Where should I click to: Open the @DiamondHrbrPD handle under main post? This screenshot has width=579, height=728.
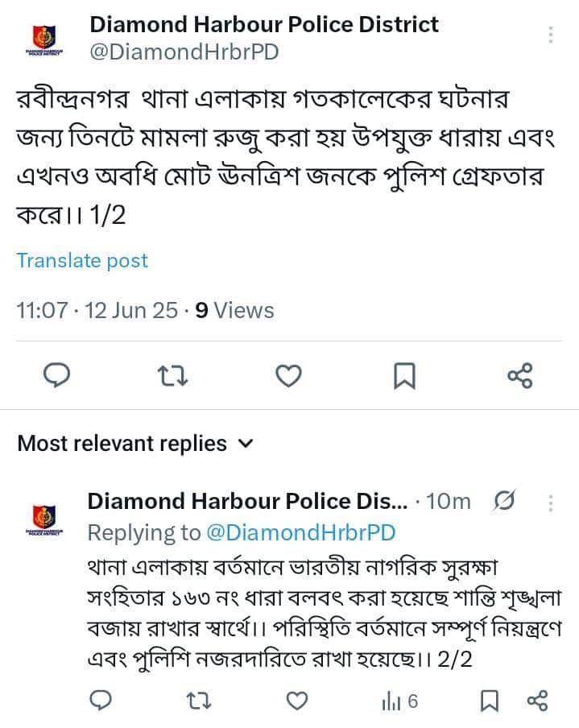click(183, 52)
